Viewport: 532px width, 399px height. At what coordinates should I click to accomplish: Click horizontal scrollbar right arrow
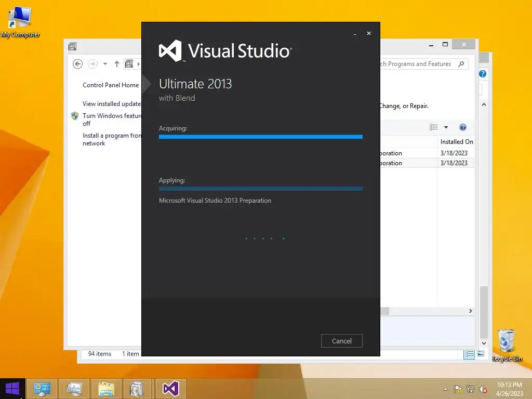[x=470, y=311]
